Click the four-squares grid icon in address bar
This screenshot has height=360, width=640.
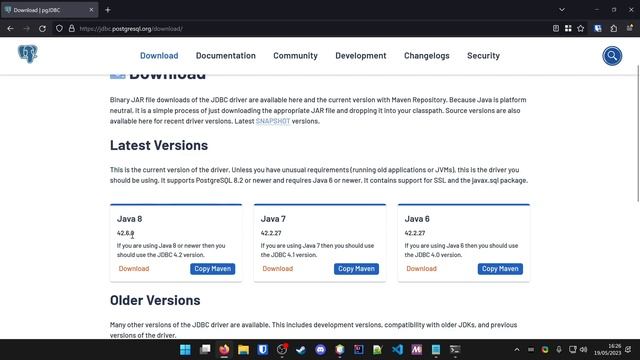[568, 29]
